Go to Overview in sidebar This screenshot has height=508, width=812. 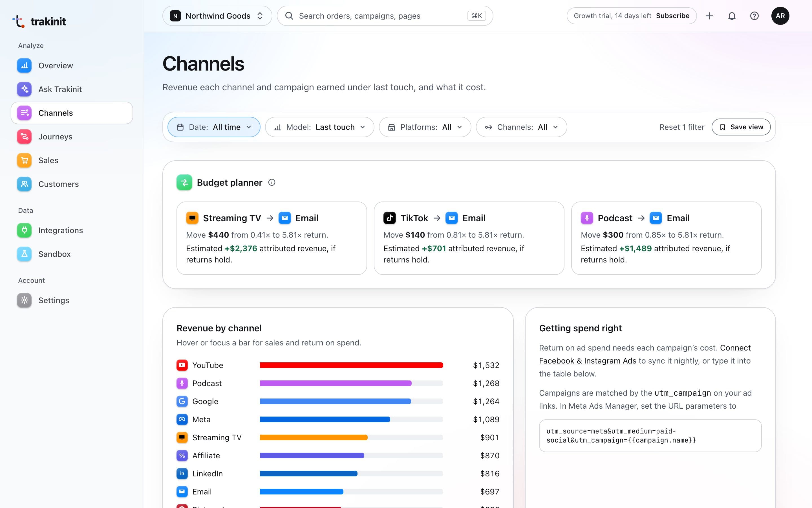click(x=72, y=65)
